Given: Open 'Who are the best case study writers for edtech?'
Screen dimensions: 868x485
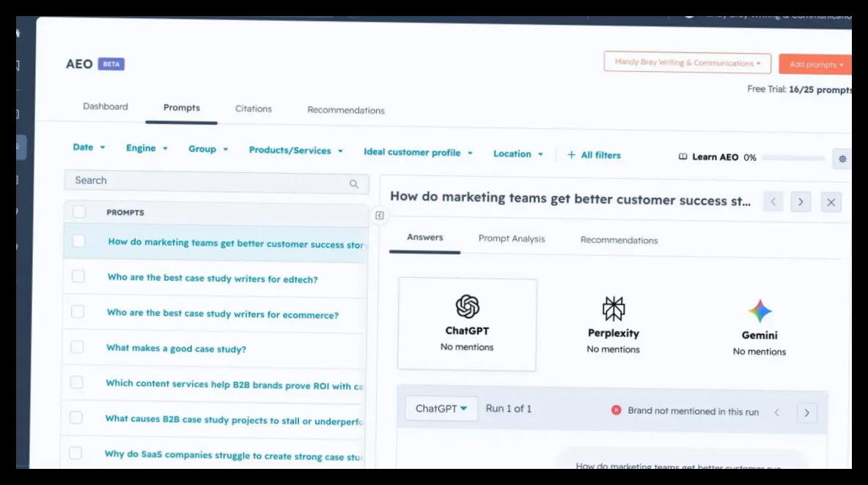Looking at the screenshot, I should point(213,278).
